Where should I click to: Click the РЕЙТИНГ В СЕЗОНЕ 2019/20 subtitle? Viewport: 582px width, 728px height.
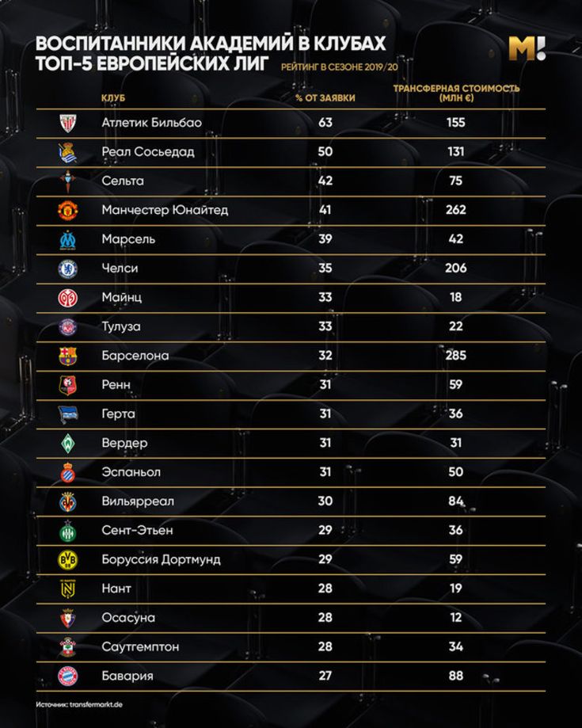[340, 67]
